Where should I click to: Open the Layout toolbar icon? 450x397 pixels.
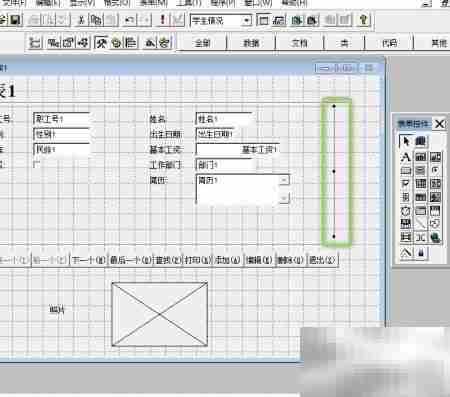click(131, 43)
